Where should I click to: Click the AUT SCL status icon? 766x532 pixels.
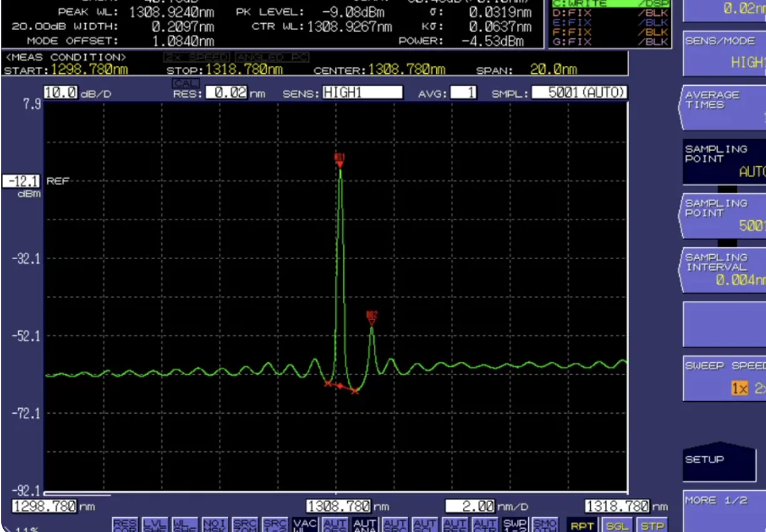(x=425, y=524)
